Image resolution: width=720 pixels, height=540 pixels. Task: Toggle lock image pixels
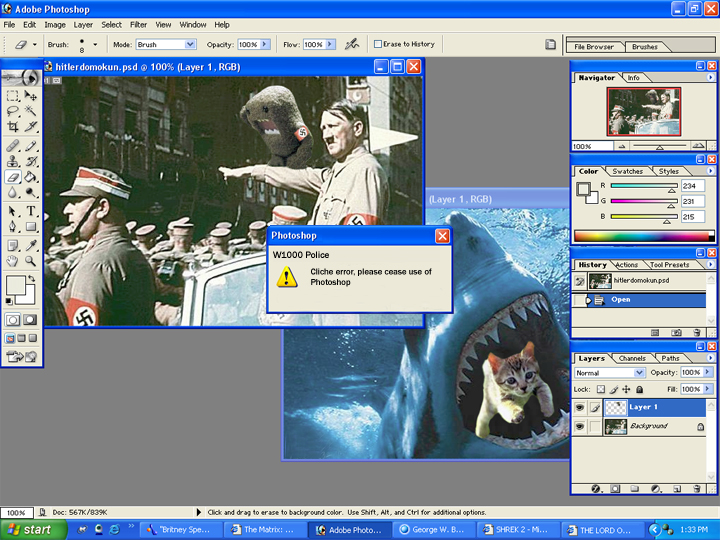coord(614,389)
